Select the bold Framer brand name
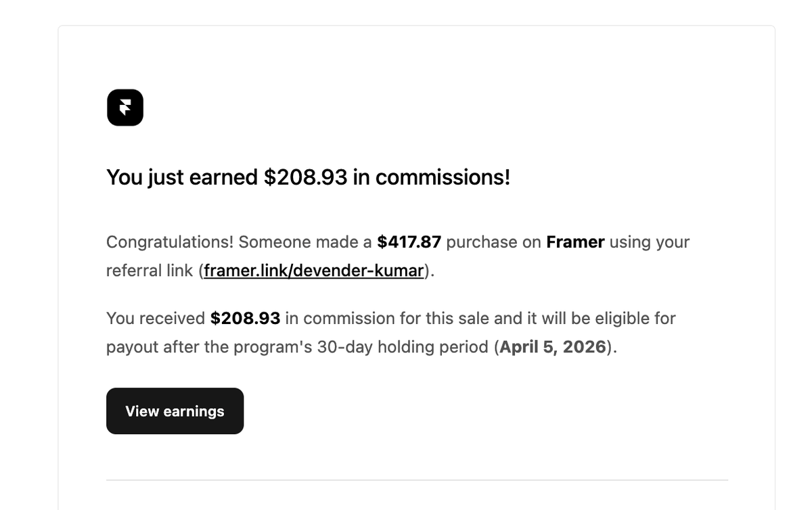Image resolution: width=812 pixels, height=510 pixels. (x=575, y=242)
